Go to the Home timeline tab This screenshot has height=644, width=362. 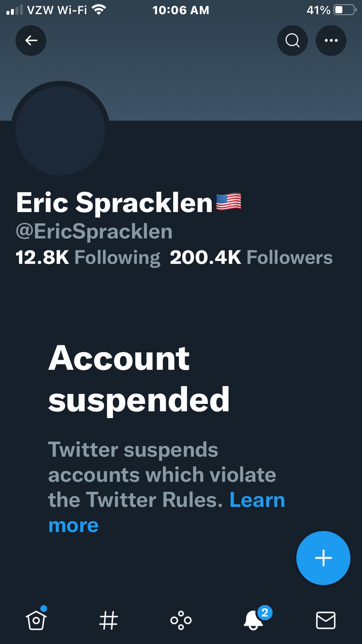(36, 621)
